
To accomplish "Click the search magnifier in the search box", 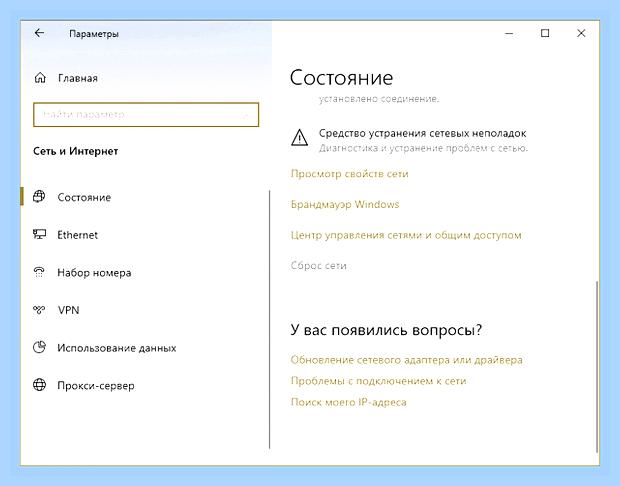I will tap(248, 115).
